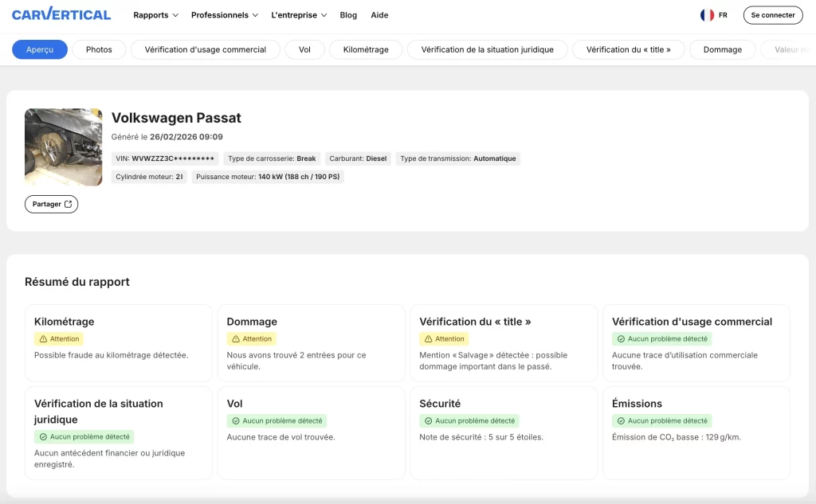Open the Kilométrage tab
Image resolution: width=816 pixels, height=504 pixels.
(x=366, y=49)
